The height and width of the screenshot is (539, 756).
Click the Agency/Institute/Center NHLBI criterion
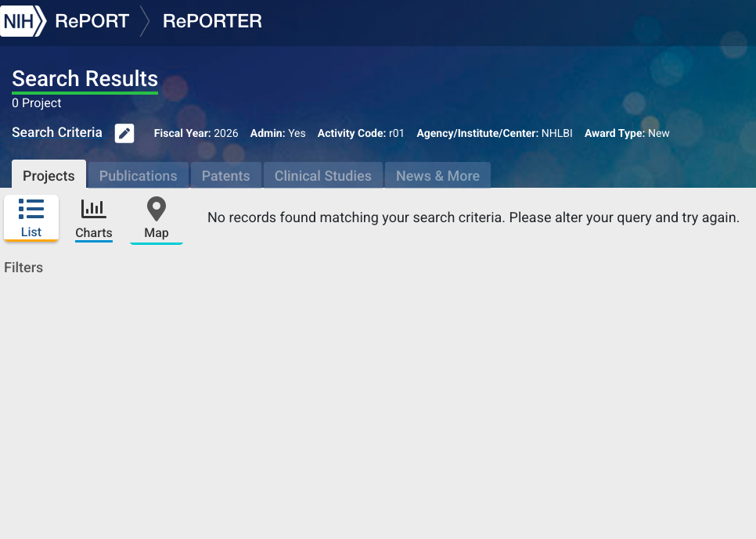tap(494, 134)
